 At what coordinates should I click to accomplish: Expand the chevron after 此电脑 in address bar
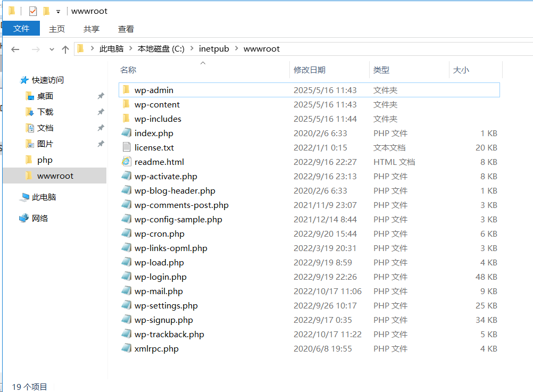point(130,48)
